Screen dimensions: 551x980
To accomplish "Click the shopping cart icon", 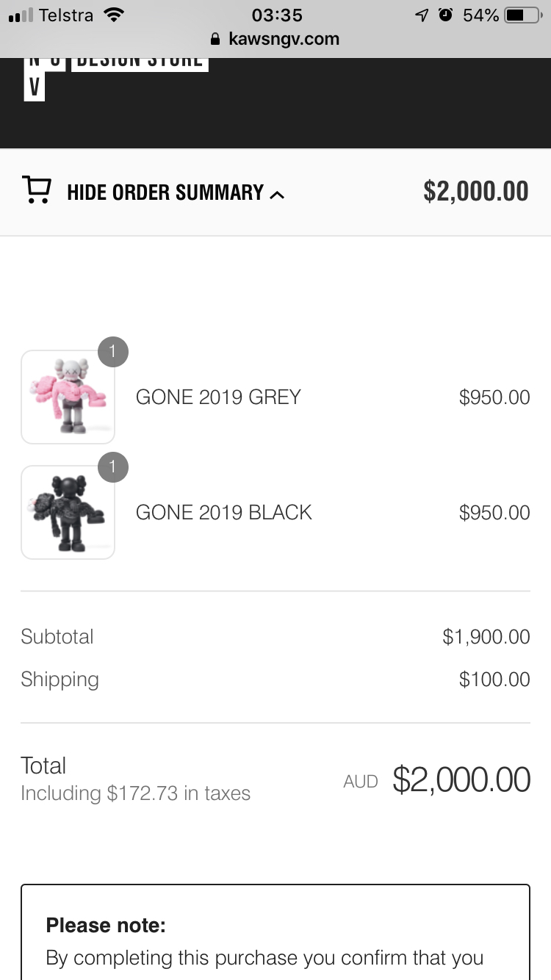I will click(37, 190).
